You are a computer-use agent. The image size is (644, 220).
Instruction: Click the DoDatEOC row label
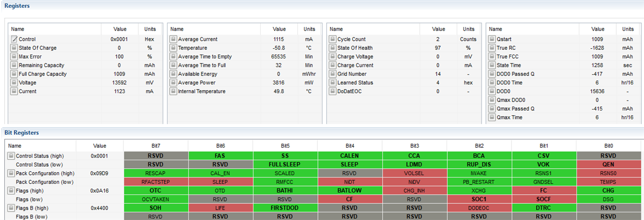click(x=350, y=91)
